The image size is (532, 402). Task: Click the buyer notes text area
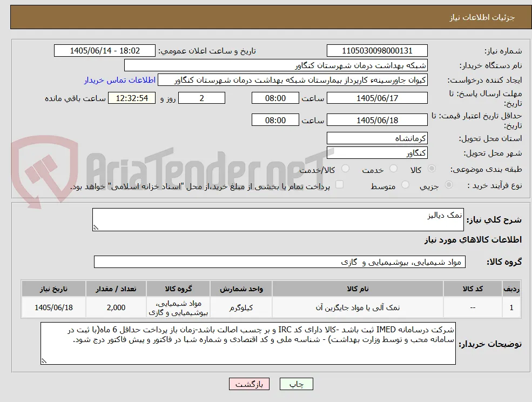(x=248, y=343)
